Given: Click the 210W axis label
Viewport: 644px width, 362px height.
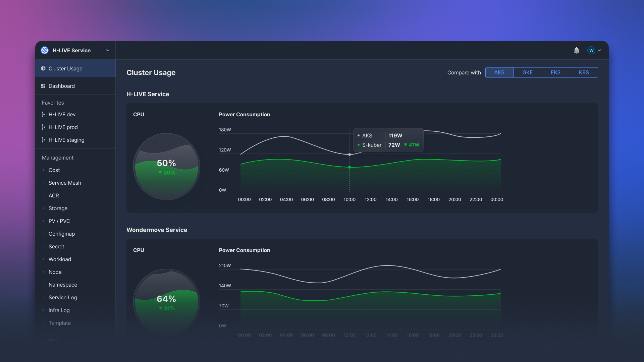Looking at the screenshot, I should (225, 265).
